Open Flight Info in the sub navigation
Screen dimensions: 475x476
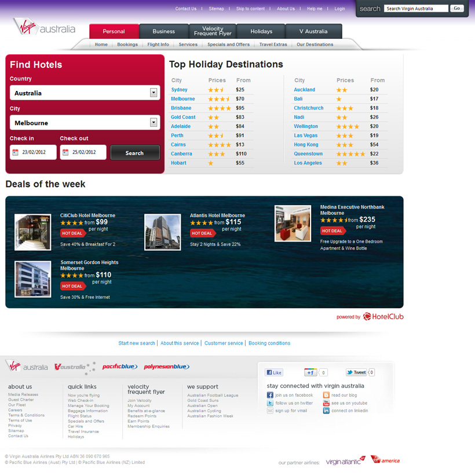[158, 45]
